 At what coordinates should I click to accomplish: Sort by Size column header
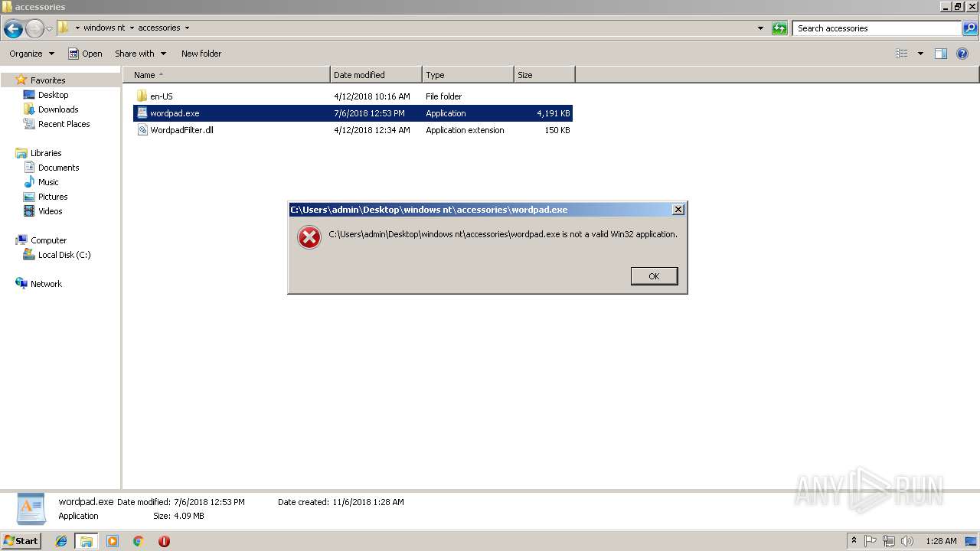[544, 75]
